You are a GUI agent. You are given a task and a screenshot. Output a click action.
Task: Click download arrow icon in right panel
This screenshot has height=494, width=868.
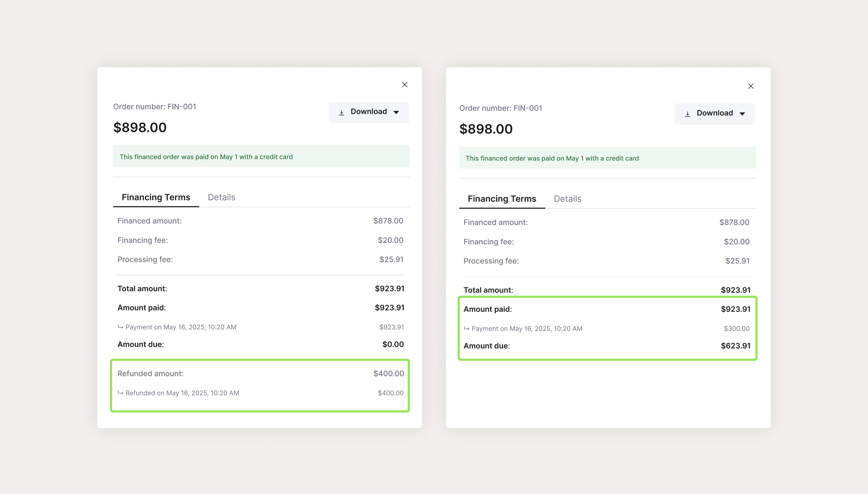tap(688, 114)
